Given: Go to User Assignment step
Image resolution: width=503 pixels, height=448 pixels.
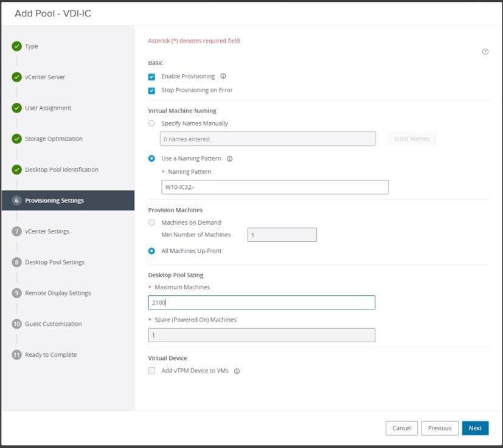Looking at the screenshot, I should click(x=48, y=108).
